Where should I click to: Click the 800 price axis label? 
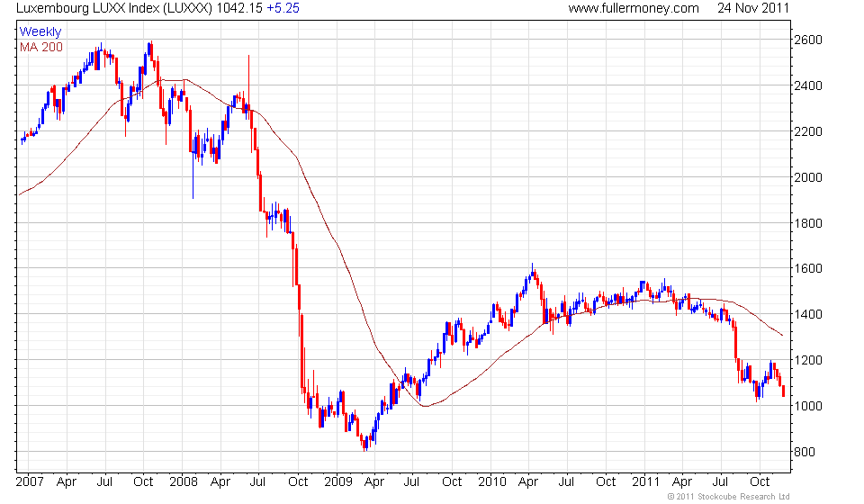(x=804, y=452)
